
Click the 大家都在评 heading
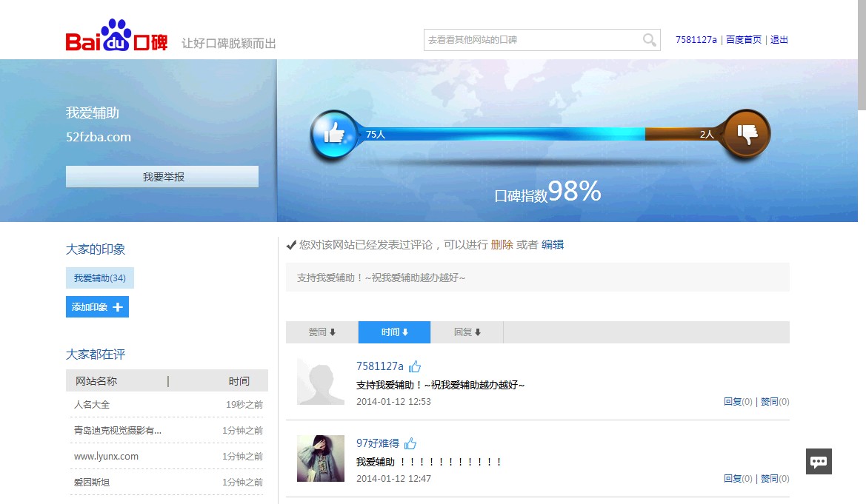coord(96,355)
